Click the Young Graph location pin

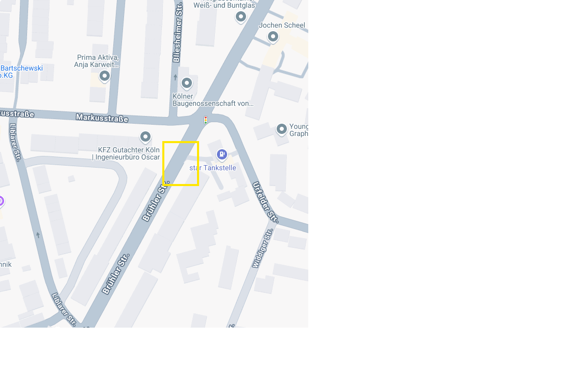pyautogui.click(x=282, y=129)
